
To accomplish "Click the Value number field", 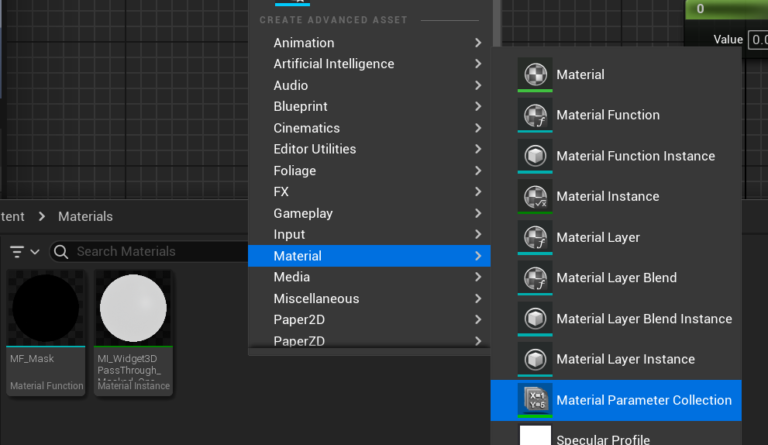I will [758, 39].
